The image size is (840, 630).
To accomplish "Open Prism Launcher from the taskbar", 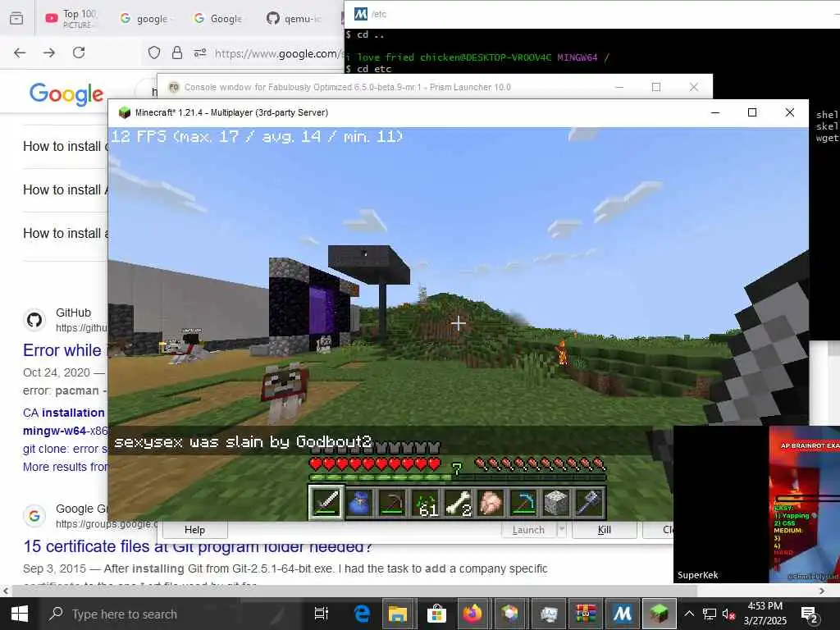I will pyautogui.click(x=510, y=614).
